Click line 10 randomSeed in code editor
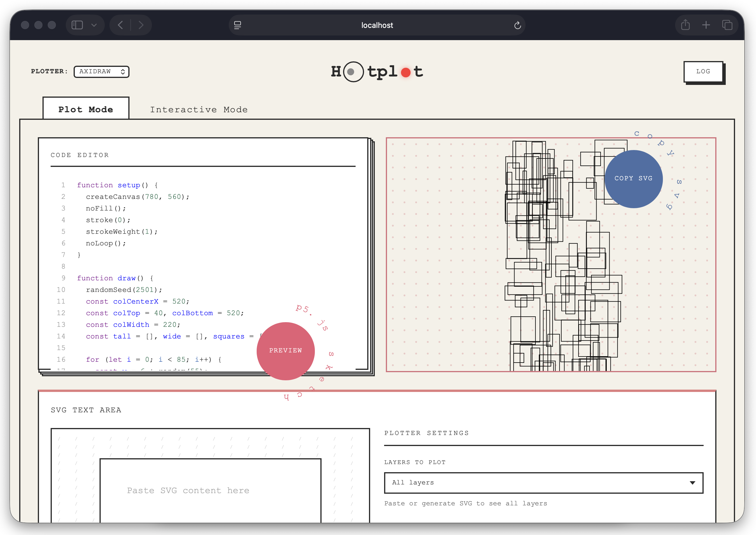This screenshot has width=756, height=535. pos(124,290)
